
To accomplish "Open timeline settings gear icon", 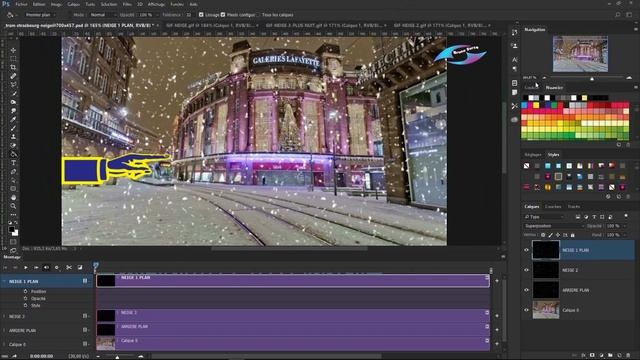I will [x=57, y=268].
